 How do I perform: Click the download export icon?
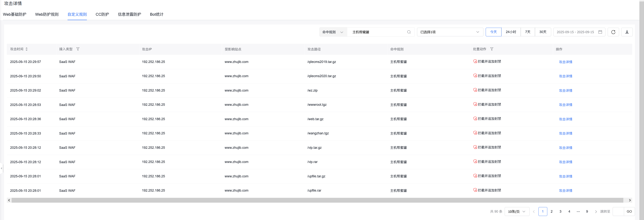[x=627, y=32]
